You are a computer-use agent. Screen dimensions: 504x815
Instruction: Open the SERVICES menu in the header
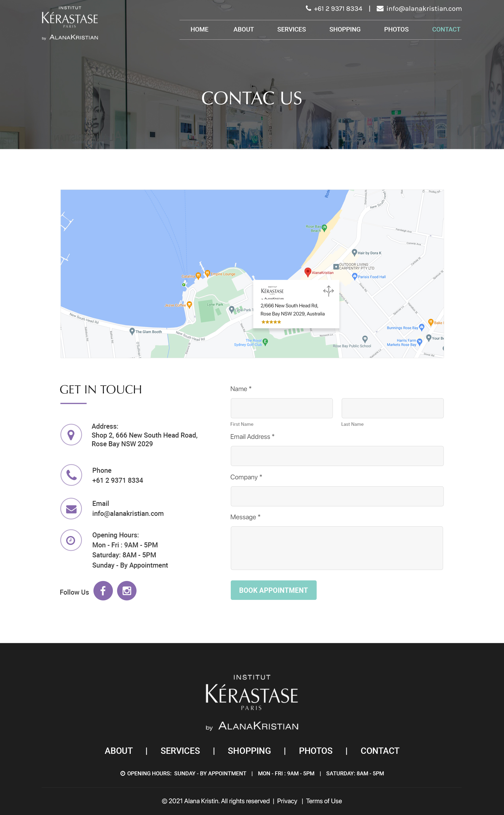tap(291, 29)
